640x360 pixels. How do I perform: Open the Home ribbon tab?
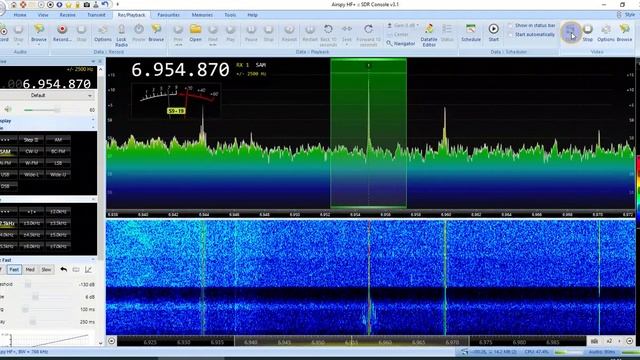coord(20,15)
